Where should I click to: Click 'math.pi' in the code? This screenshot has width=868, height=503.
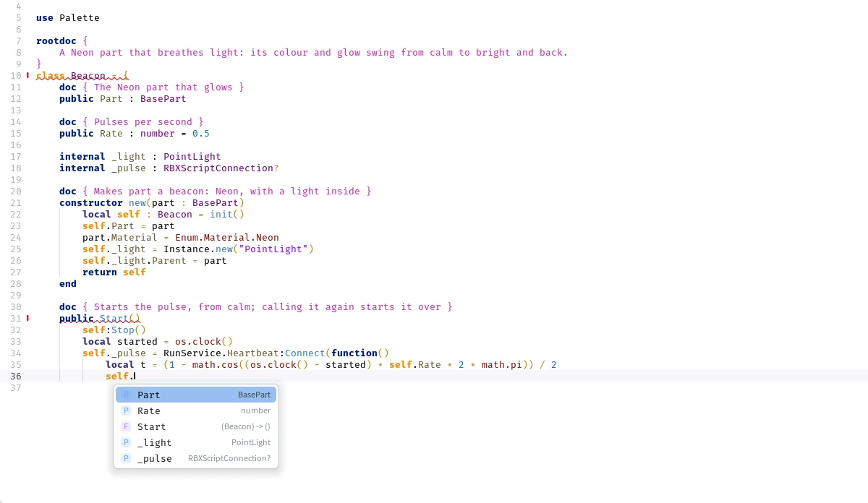tap(502, 364)
